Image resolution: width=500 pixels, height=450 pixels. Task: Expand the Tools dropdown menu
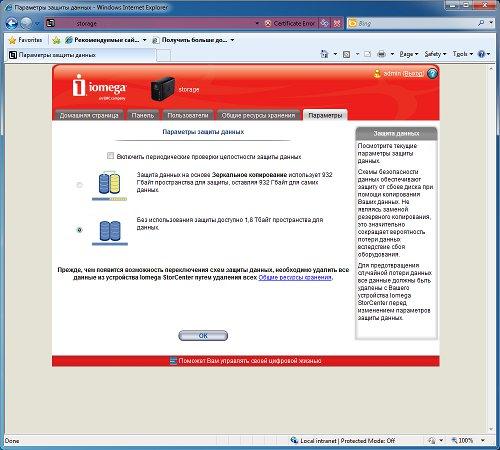point(463,54)
